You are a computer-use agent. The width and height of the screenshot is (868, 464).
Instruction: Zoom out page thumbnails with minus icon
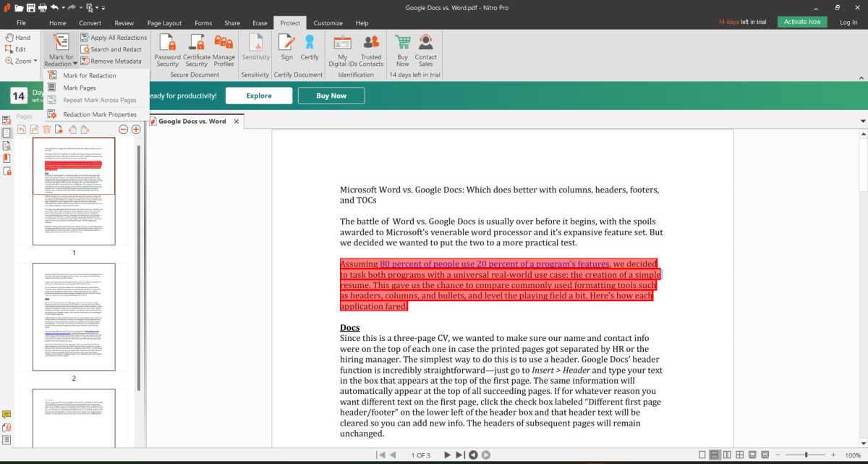coord(123,129)
